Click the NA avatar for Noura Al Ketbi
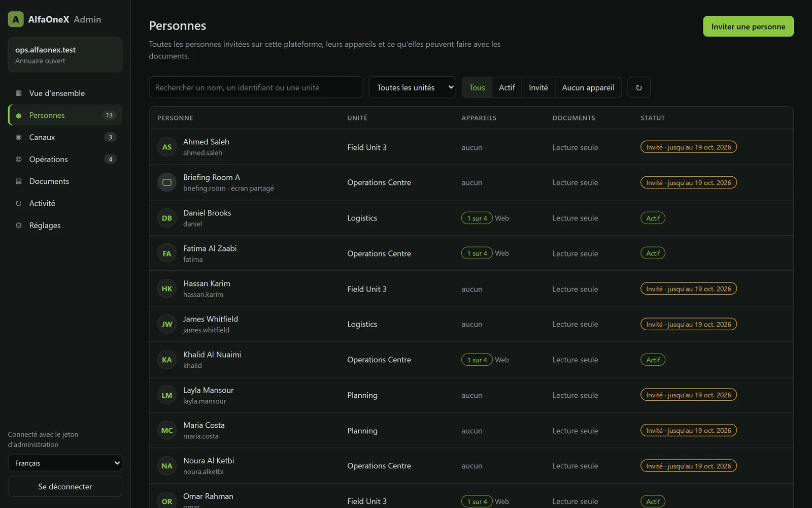812x508 pixels. [167, 466]
